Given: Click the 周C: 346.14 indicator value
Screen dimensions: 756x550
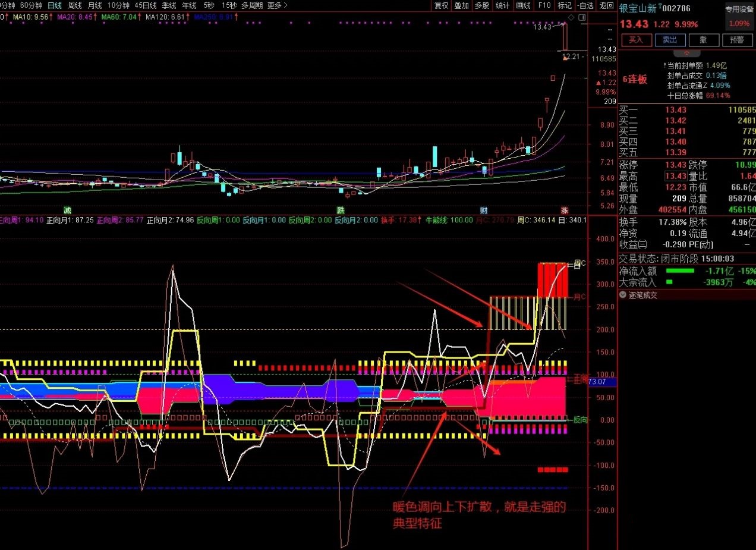Looking at the screenshot, I should click(536, 220).
